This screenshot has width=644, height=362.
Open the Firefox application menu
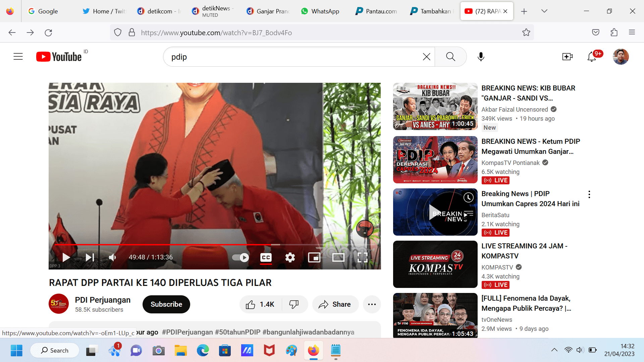coord(632,33)
